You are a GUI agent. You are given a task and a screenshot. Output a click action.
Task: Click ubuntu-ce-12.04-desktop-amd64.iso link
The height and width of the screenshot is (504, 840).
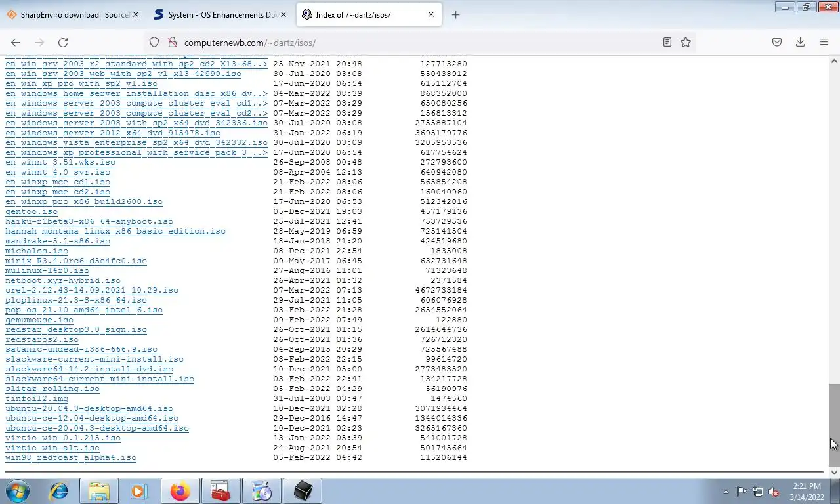(x=92, y=418)
